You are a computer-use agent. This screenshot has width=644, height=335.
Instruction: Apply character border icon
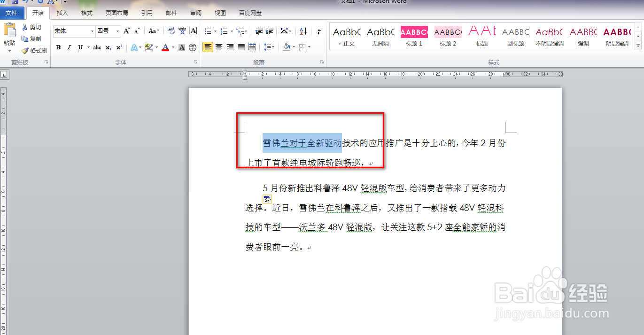pos(193,31)
